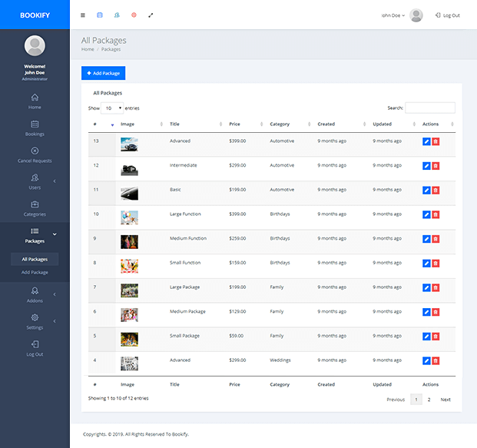Open the calendar icon in top bar

[100, 15]
